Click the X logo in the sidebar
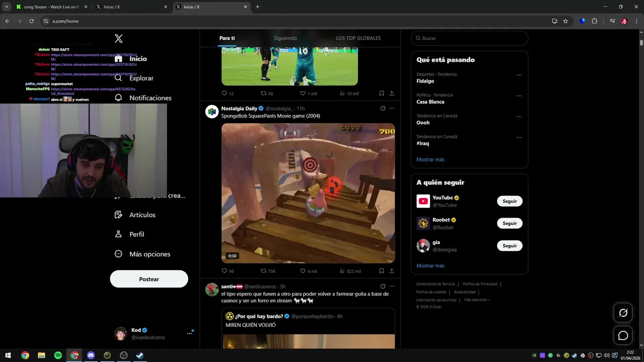Image resolution: width=644 pixels, height=362 pixels. coord(119,39)
